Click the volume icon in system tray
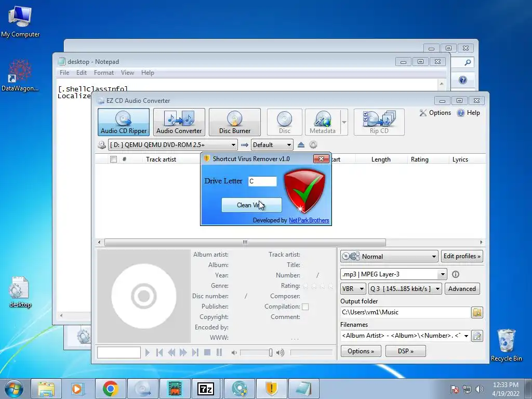The image size is (532, 399). (x=479, y=389)
